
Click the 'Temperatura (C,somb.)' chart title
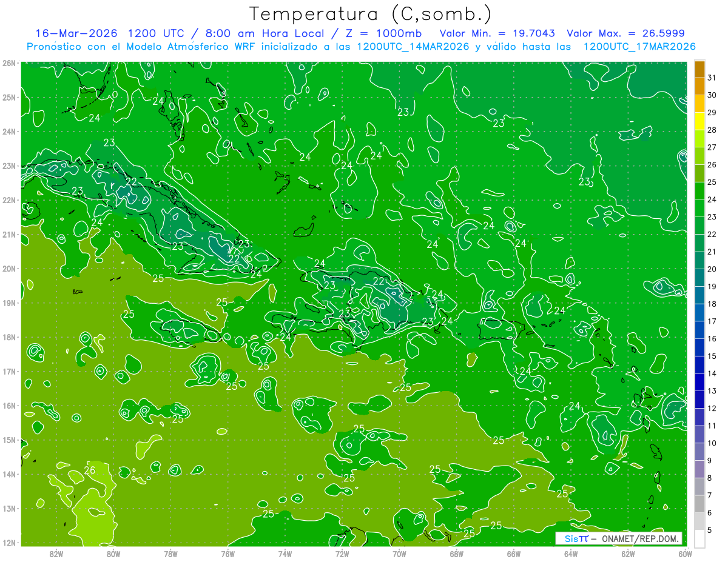click(371, 15)
